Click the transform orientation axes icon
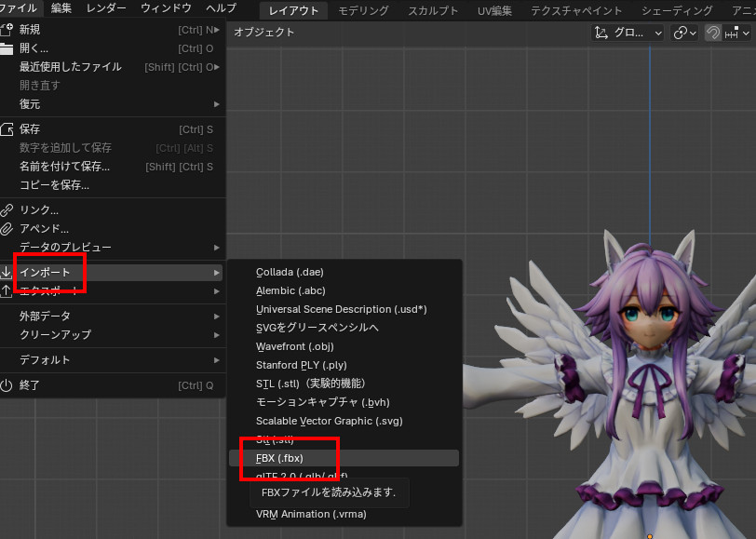 [x=601, y=33]
